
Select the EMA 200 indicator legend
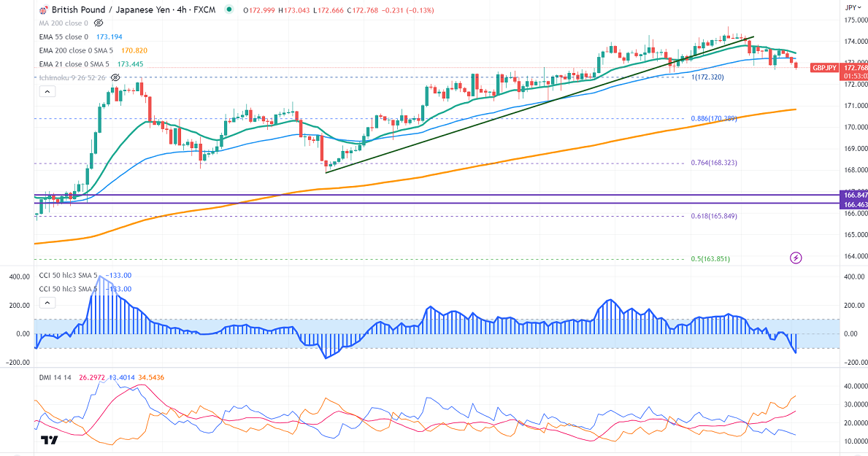78,50
